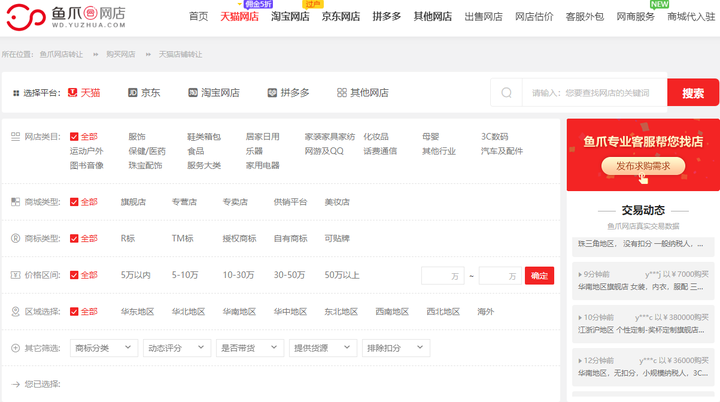Open the 网店估价 nav item
The height and width of the screenshot is (402, 720).
(534, 17)
